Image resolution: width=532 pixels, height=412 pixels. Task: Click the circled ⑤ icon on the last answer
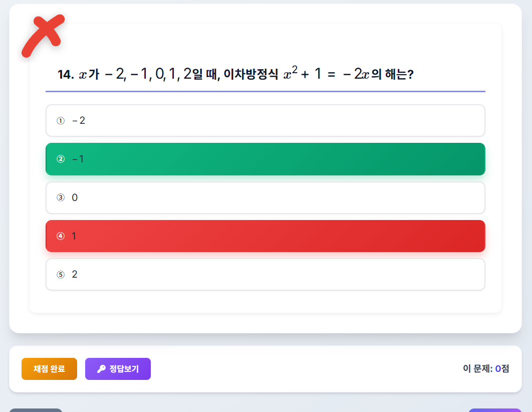[x=61, y=274]
